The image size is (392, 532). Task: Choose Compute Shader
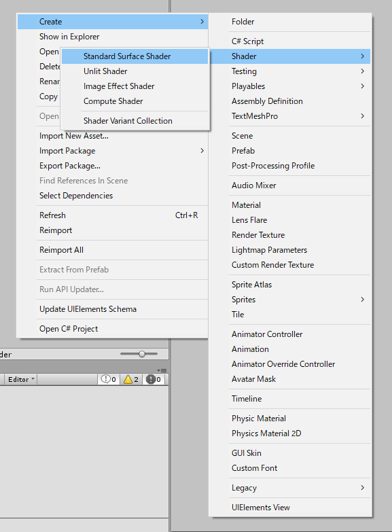[x=135, y=101]
